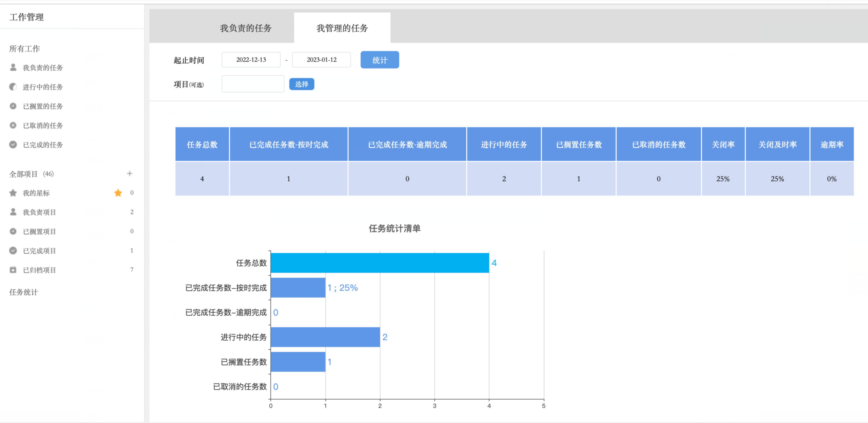Click the person icon beside 我负责的任务

[13, 67]
